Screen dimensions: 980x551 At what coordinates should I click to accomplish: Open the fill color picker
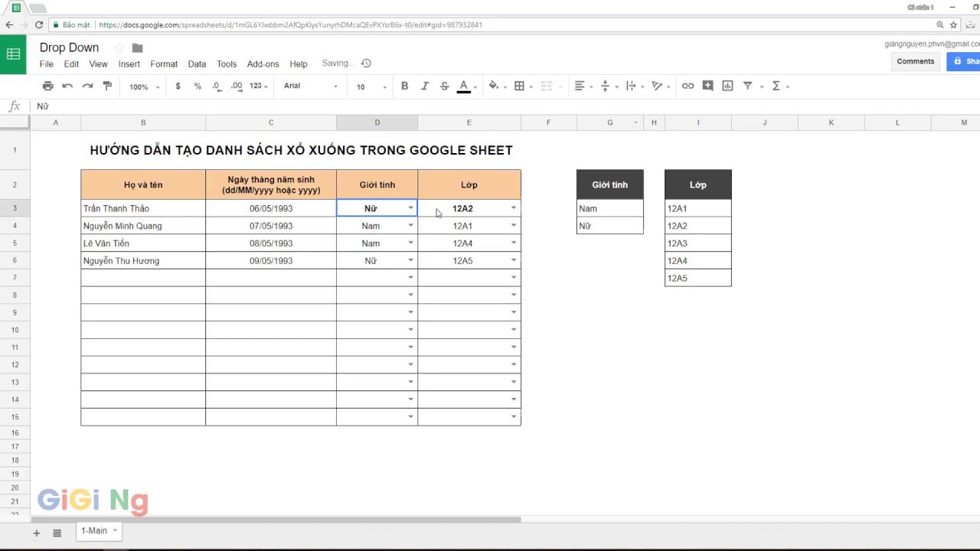point(495,86)
